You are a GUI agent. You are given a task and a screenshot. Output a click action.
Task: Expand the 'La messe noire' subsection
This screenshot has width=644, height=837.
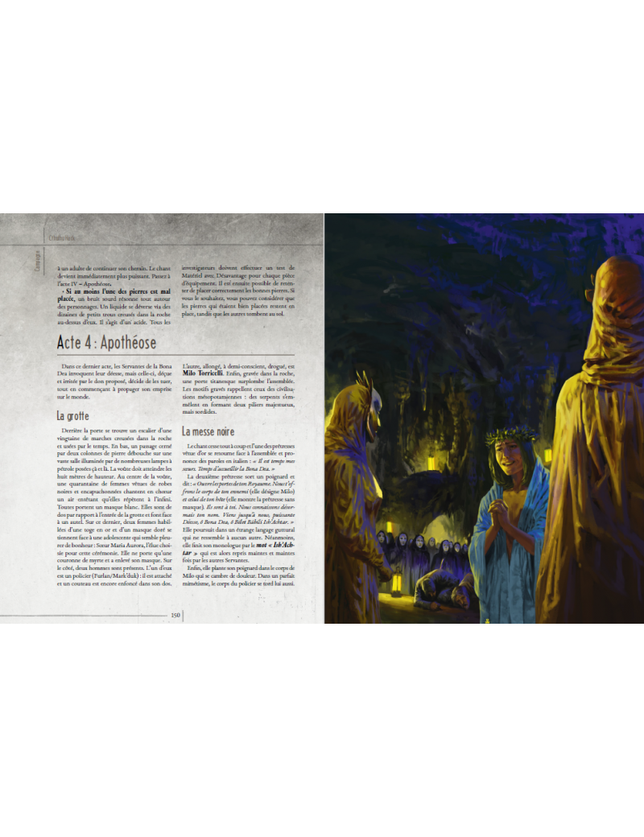(208, 431)
